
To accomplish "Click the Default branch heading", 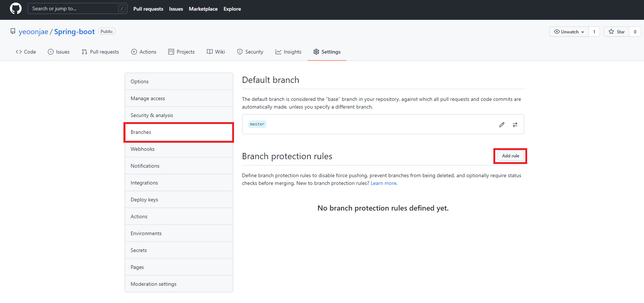I will pyautogui.click(x=270, y=80).
